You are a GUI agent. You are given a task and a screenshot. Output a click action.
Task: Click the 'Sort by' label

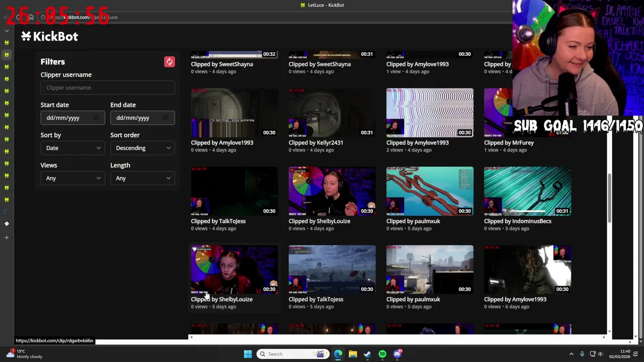(x=51, y=135)
